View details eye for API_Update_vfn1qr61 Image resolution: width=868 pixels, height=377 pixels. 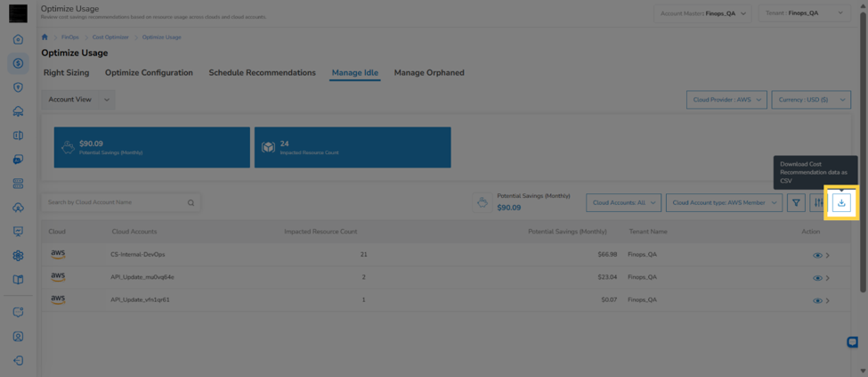817,300
